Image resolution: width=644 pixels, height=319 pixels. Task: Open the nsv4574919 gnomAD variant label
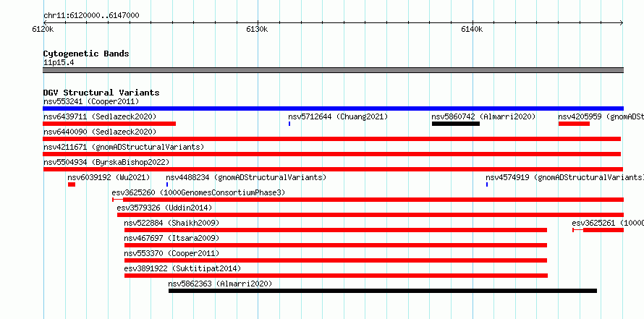coord(564,177)
